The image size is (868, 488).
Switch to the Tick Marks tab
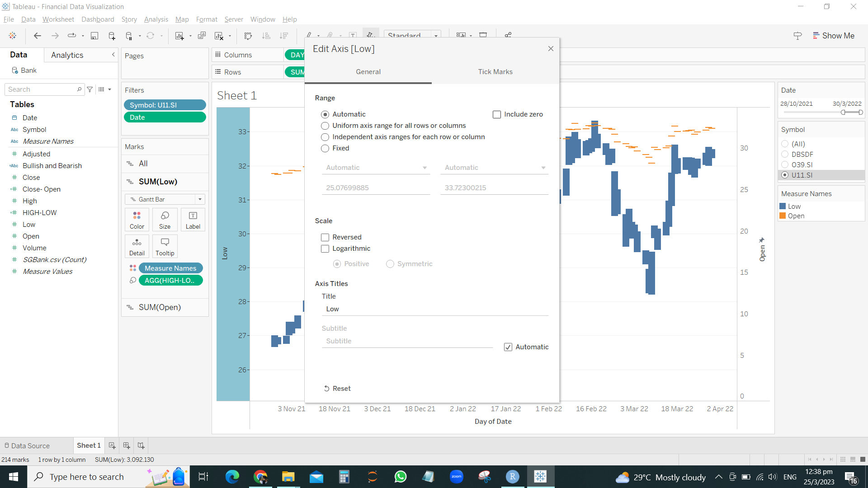tap(495, 72)
